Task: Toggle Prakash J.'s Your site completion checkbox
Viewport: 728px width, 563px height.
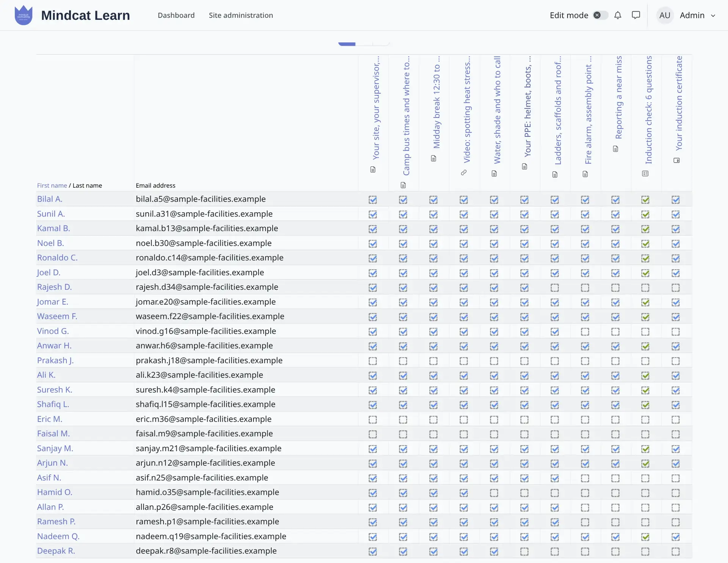Action: pyautogui.click(x=373, y=361)
